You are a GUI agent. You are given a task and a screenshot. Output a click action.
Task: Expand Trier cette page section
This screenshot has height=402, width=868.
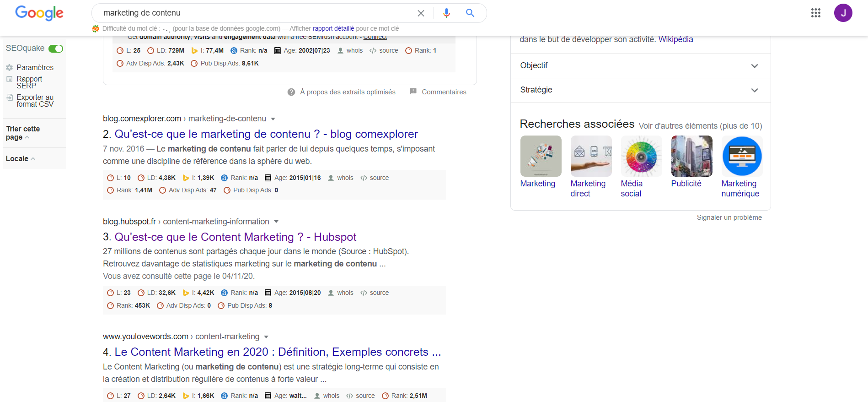(23, 133)
